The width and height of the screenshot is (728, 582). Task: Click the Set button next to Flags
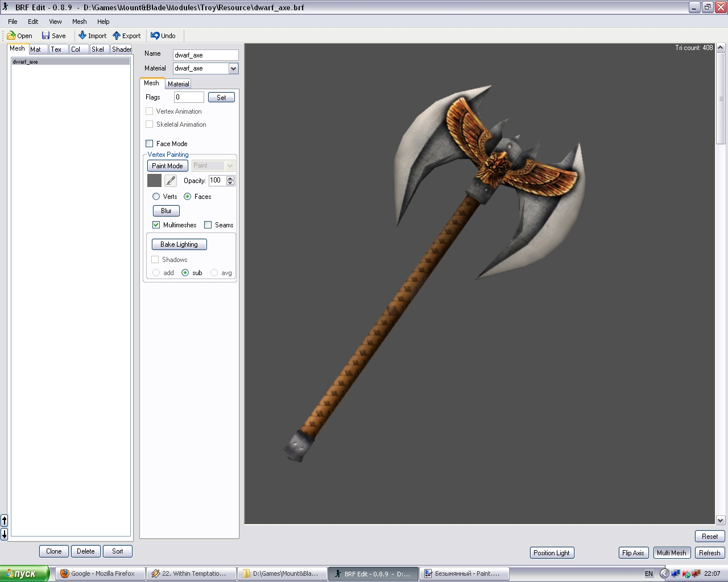click(221, 97)
